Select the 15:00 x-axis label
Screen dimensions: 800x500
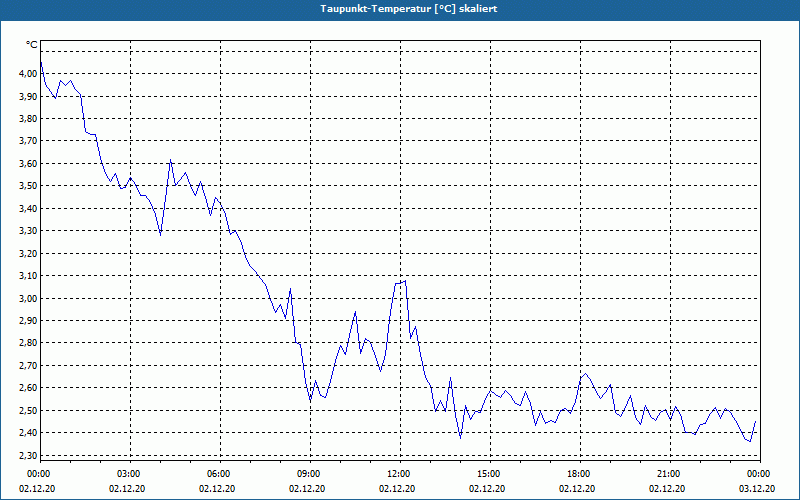click(x=490, y=474)
